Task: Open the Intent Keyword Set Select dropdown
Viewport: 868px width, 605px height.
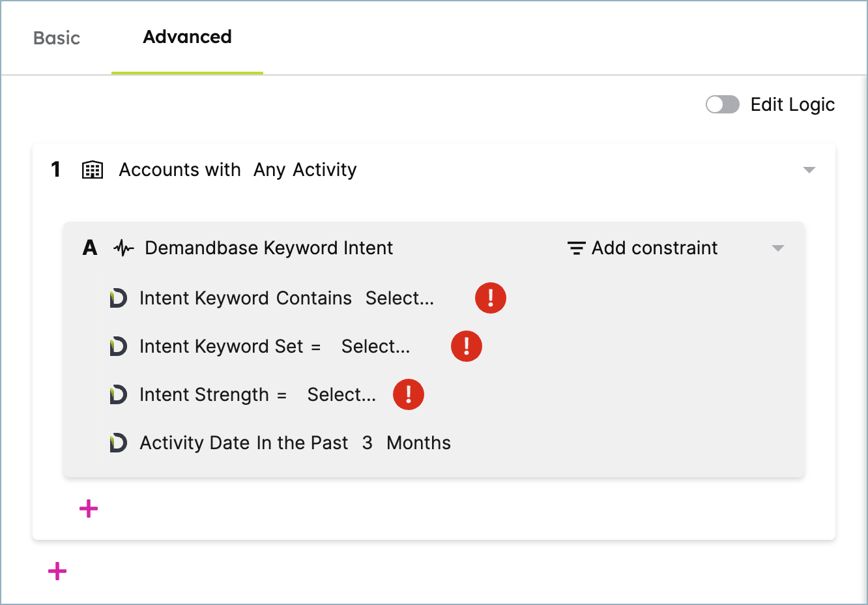Action: tap(375, 346)
